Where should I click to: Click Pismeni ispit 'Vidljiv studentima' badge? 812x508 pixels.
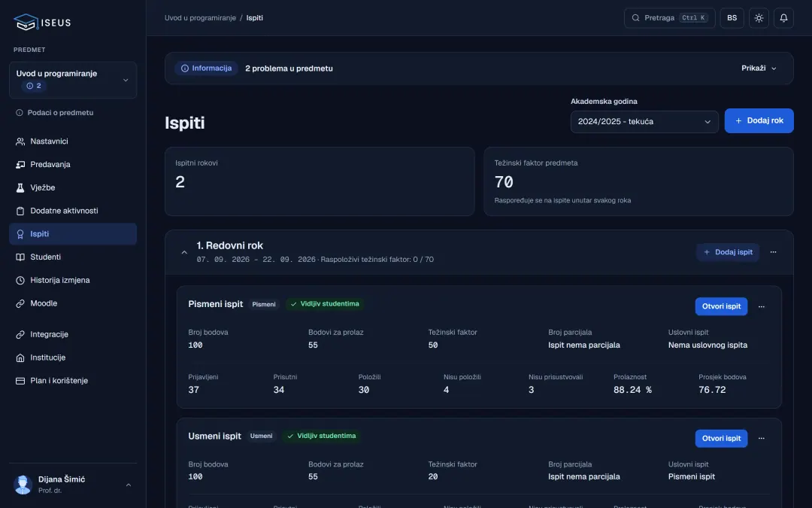coord(325,304)
